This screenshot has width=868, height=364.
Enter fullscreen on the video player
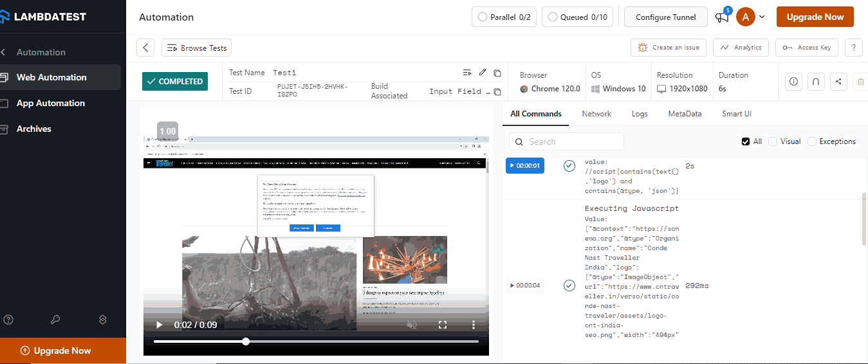coord(443,325)
